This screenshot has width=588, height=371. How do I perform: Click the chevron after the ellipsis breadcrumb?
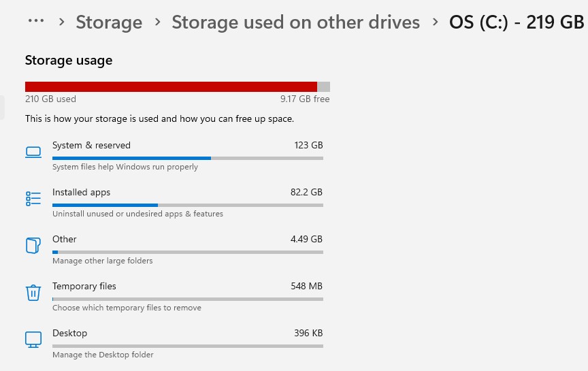tap(61, 22)
